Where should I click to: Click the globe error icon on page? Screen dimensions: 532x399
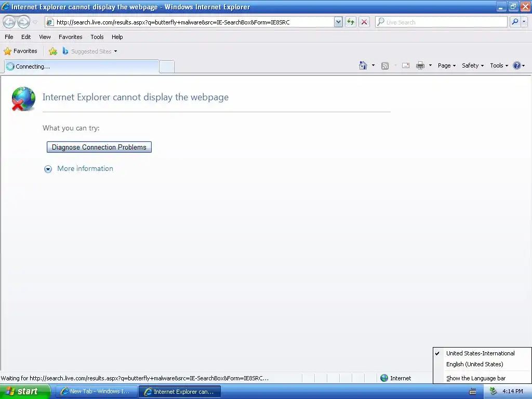pyautogui.click(x=23, y=99)
